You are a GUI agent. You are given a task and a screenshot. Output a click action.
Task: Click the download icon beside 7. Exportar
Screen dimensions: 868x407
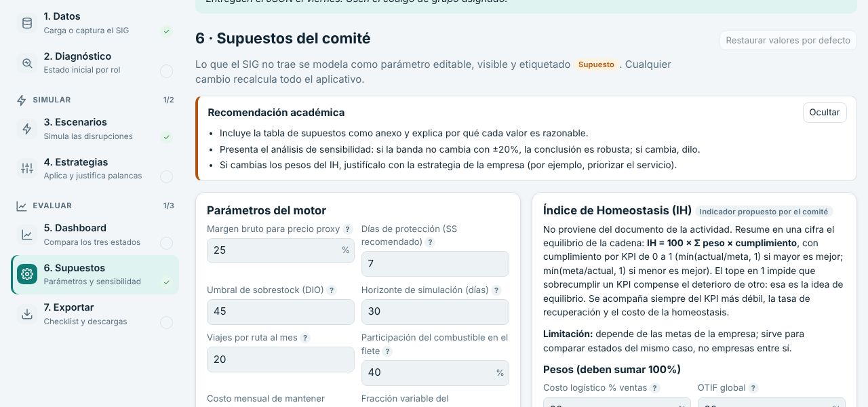coord(27,314)
